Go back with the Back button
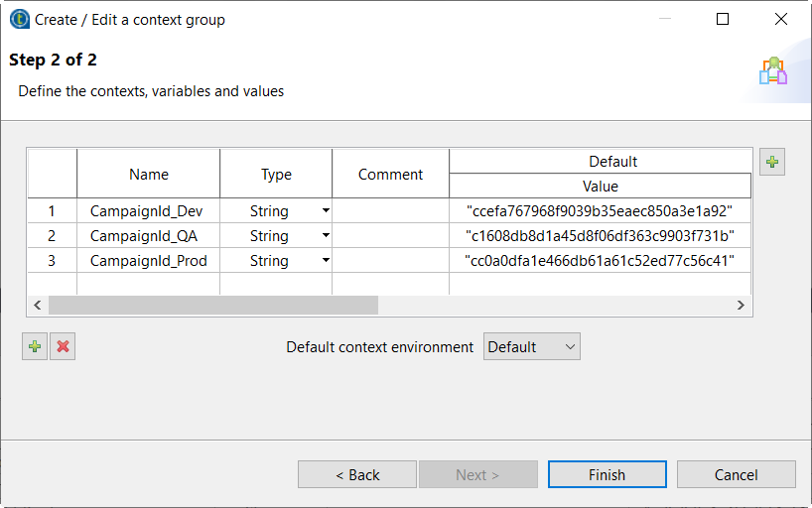The height and width of the screenshot is (508, 812). pyautogui.click(x=357, y=474)
